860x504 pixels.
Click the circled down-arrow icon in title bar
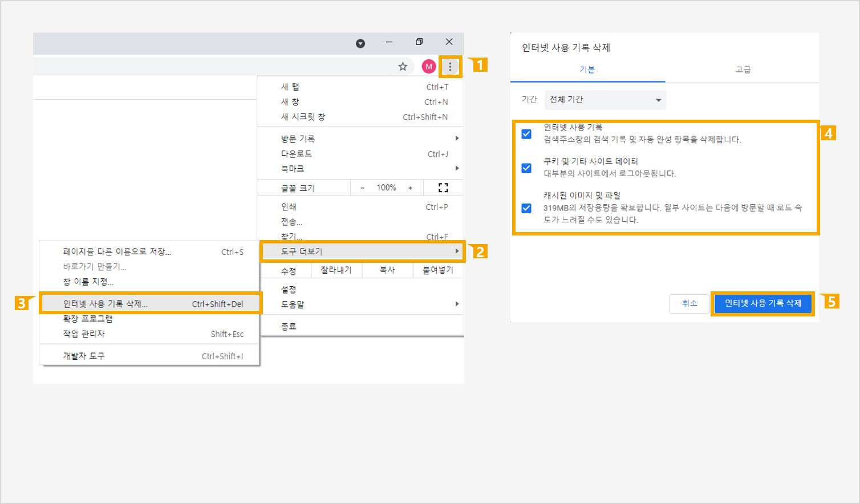point(360,43)
